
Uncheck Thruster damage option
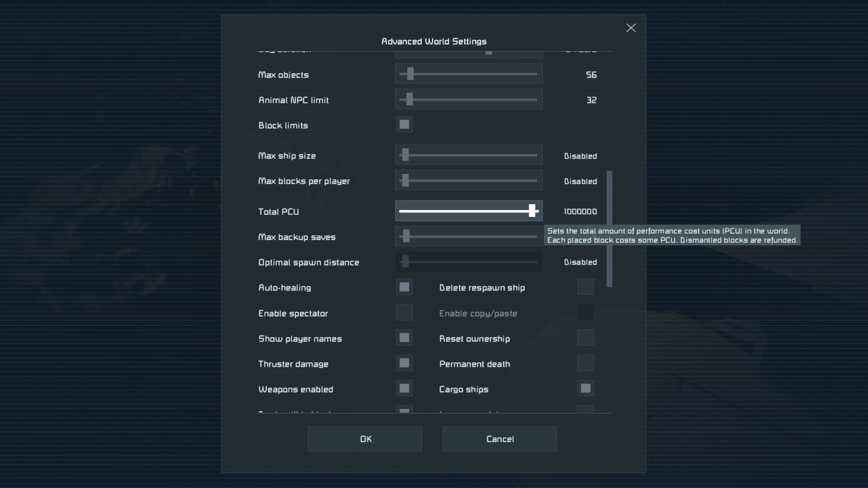pos(404,363)
